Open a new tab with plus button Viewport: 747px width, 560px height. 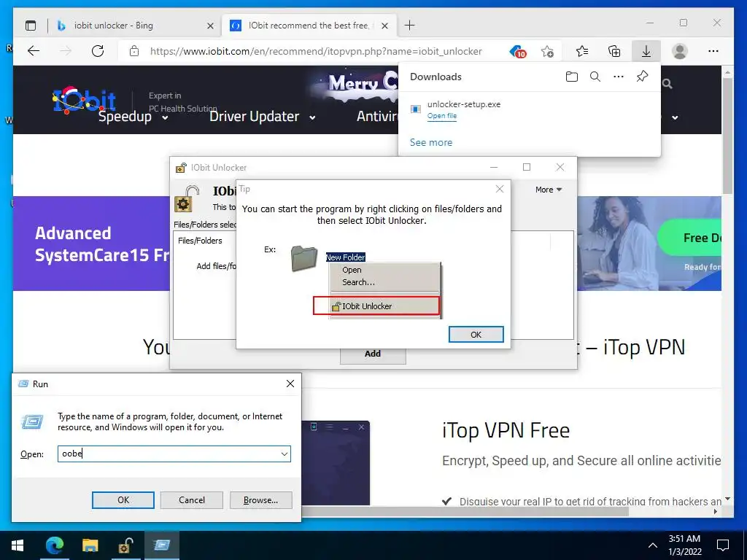tap(410, 26)
